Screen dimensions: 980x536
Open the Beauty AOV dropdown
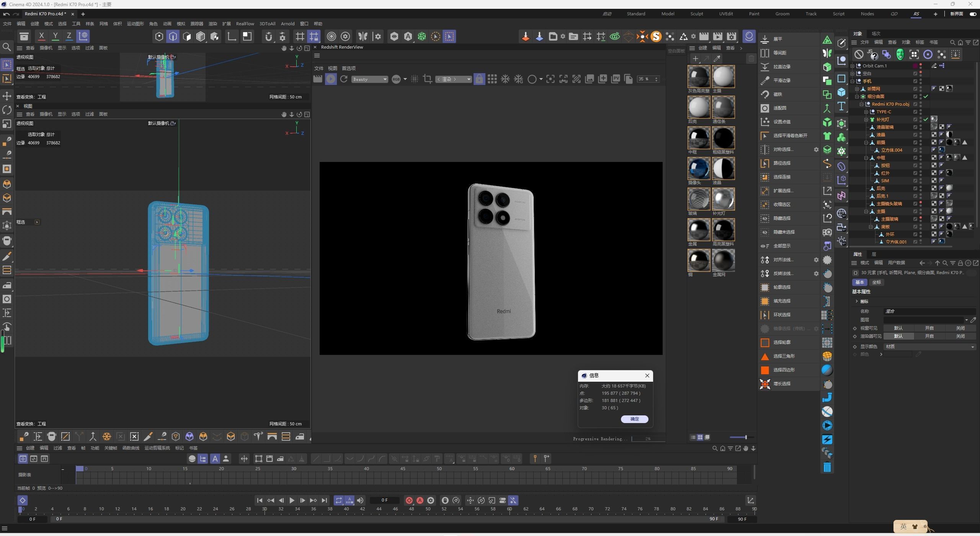coord(369,79)
